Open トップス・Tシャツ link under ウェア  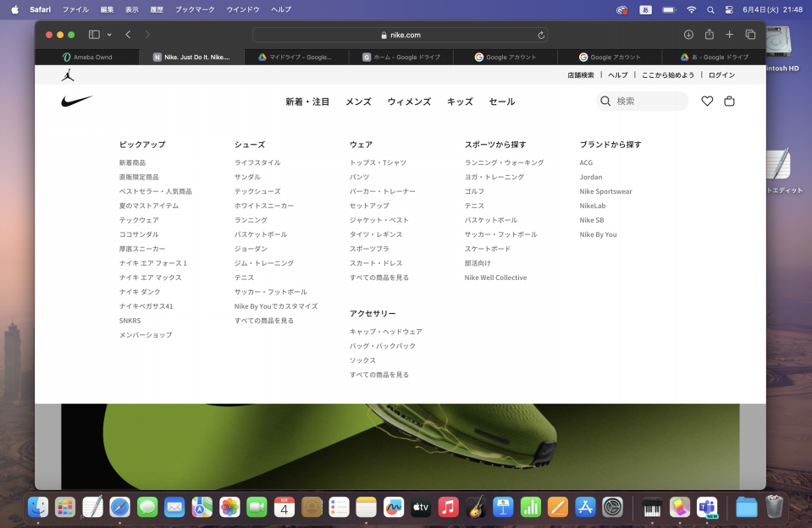tap(378, 162)
